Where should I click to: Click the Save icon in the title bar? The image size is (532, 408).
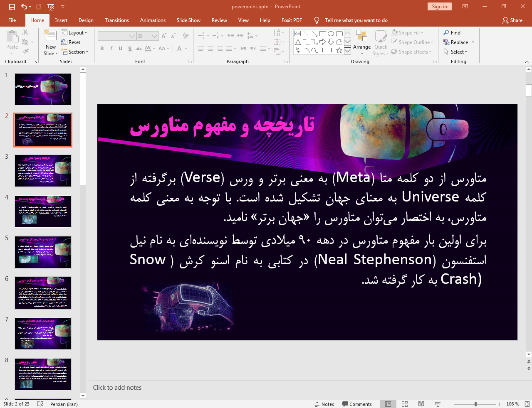point(12,7)
